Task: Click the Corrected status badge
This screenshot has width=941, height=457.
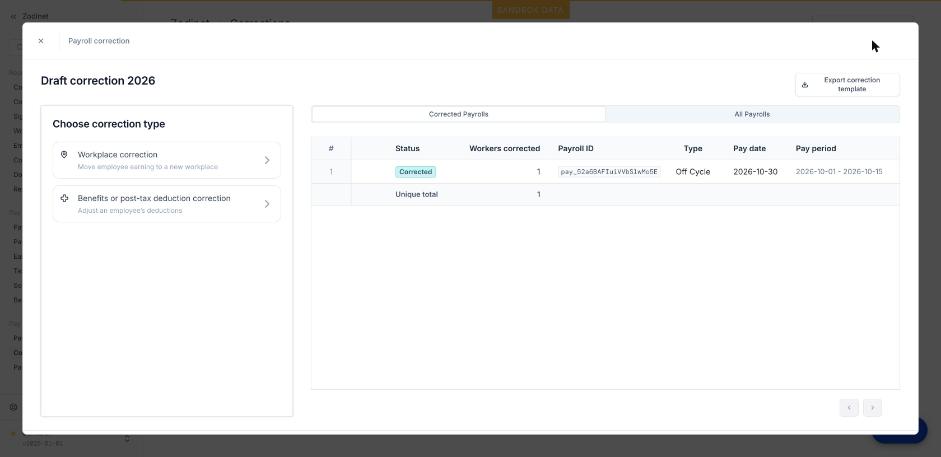Action: tap(415, 172)
